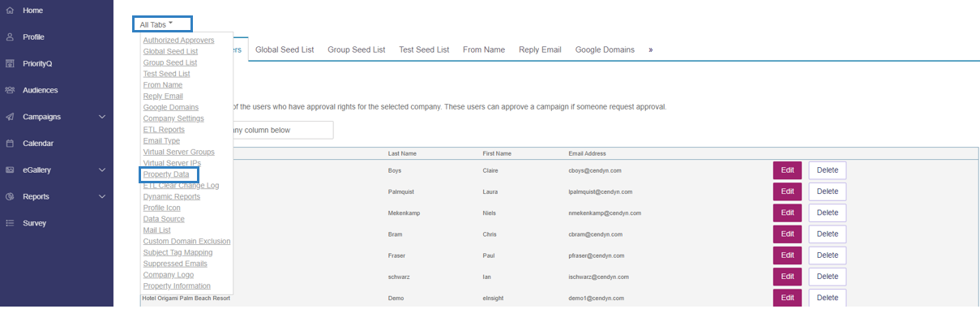Expand the eGallery menu chevron
Image resolution: width=980 pixels, height=309 pixels.
[x=101, y=170]
